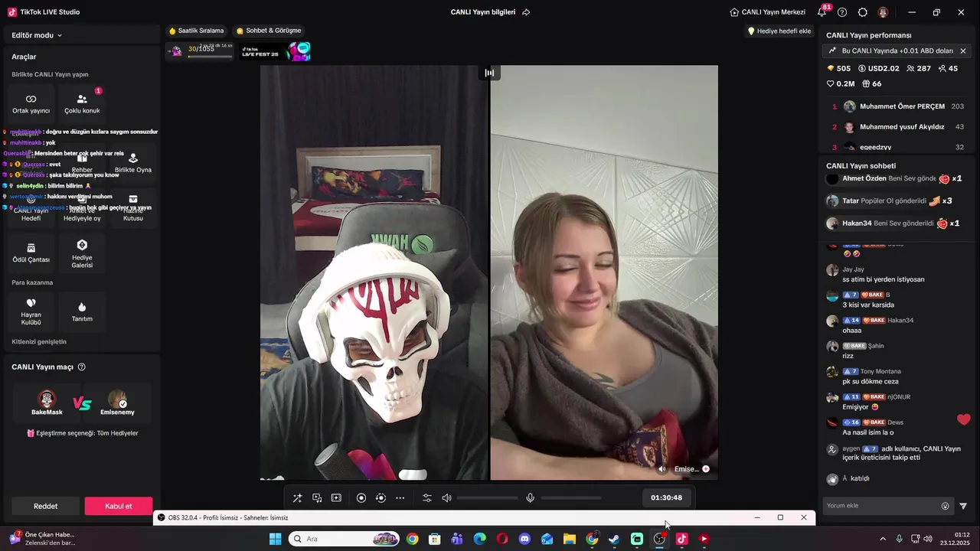Viewport: 980px width, 551px height.
Task: Open the notifications bell with 81 badge
Action: 822,12
